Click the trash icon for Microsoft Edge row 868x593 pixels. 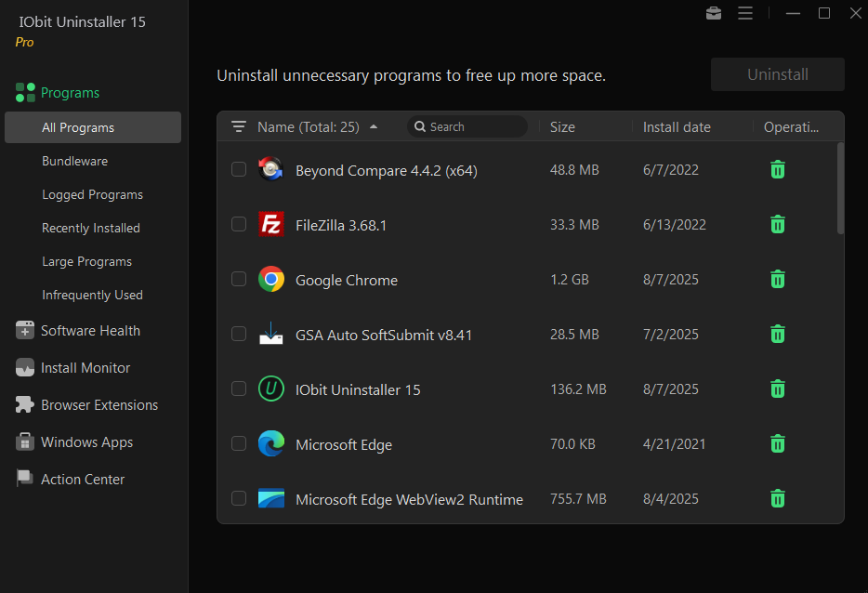tap(777, 443)
